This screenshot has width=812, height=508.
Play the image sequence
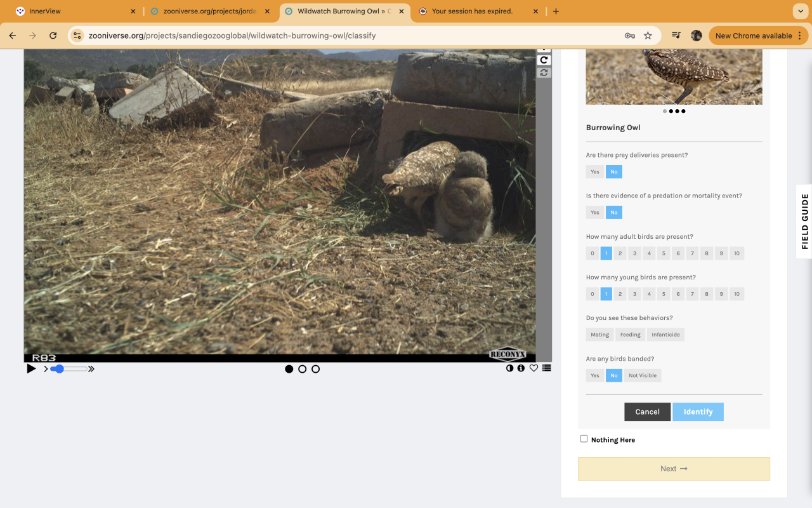[31, 368]
